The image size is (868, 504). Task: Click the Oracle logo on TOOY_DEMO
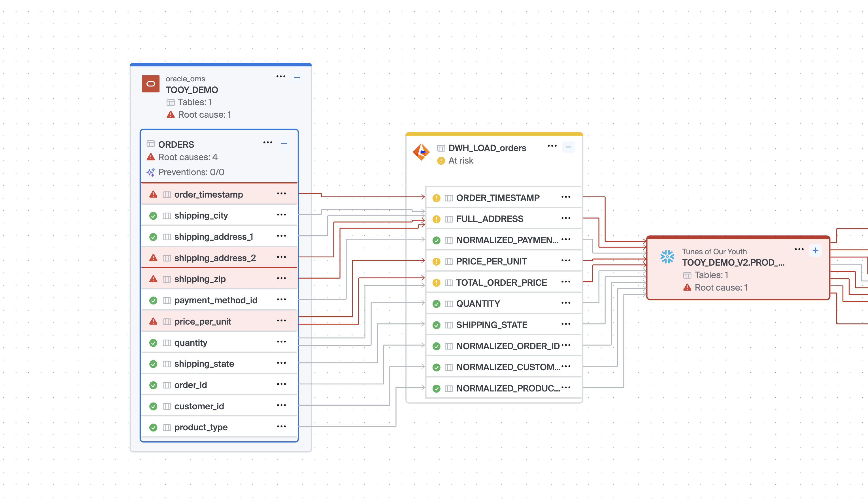(150, 84)
